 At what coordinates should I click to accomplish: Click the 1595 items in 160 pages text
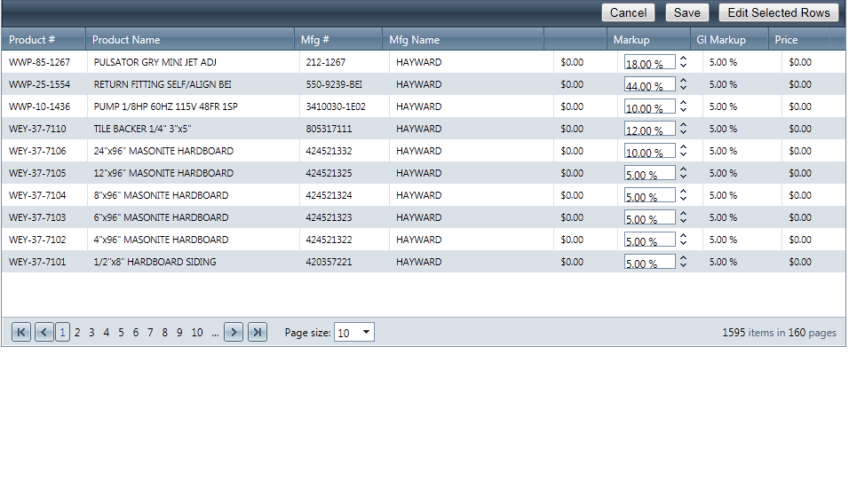779,333
